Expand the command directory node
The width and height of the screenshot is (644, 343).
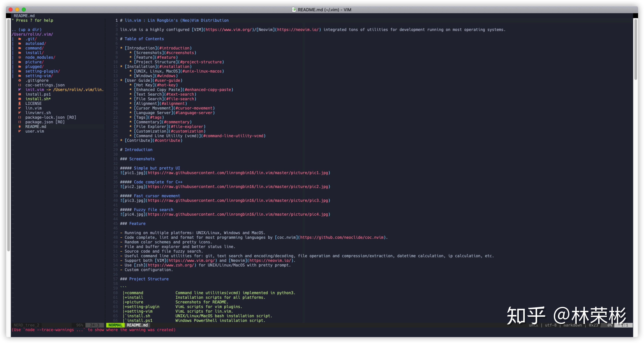tap(33, 48)
